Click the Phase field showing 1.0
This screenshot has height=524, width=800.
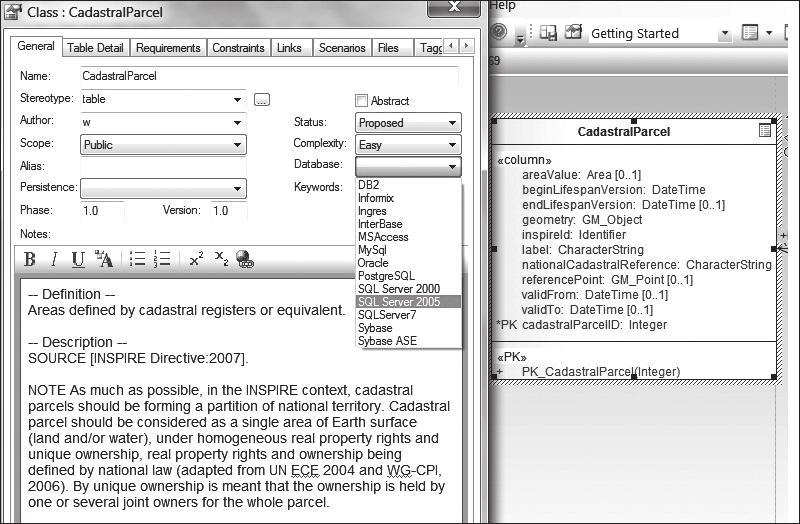[x=102, y=211]
